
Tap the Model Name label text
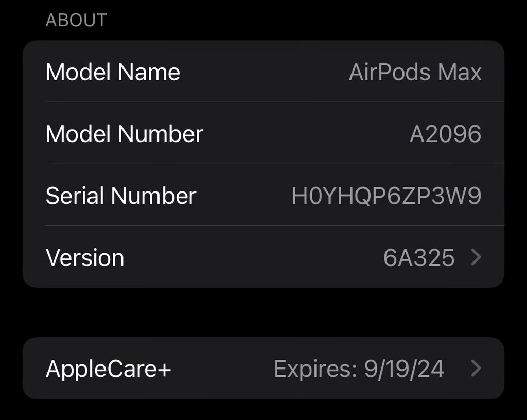point(113,72)
